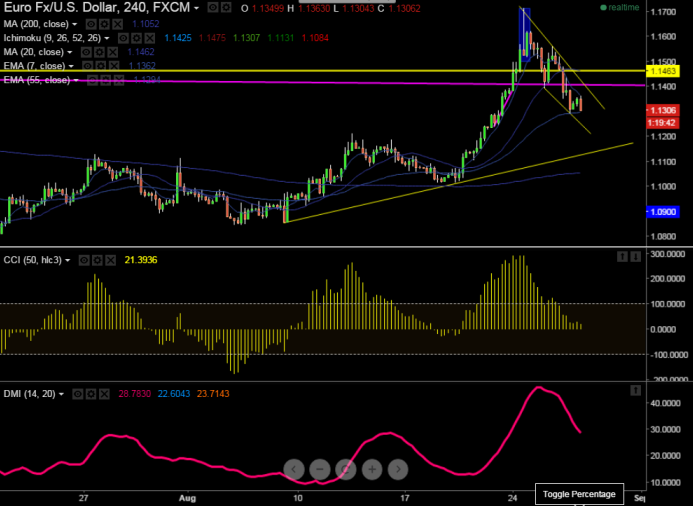Open Ichimoku indicator settings gear

[x=137, y=38]
